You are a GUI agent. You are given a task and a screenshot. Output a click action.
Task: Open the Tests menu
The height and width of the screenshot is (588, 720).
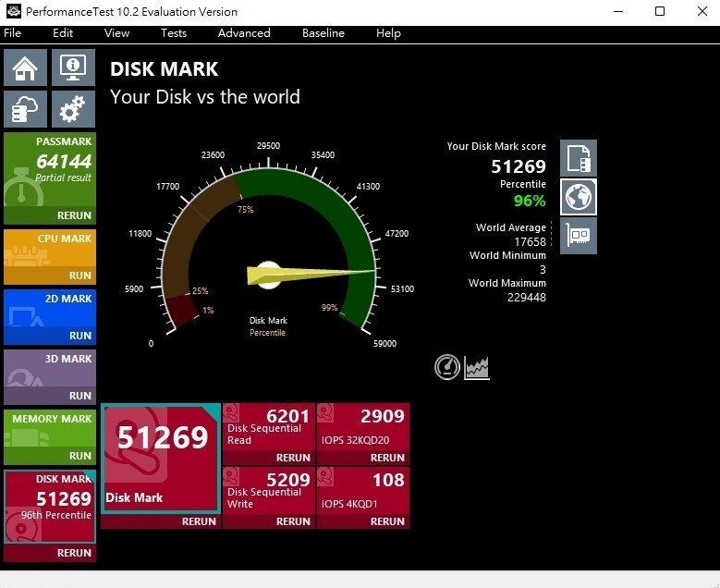[x=174, y=33]
